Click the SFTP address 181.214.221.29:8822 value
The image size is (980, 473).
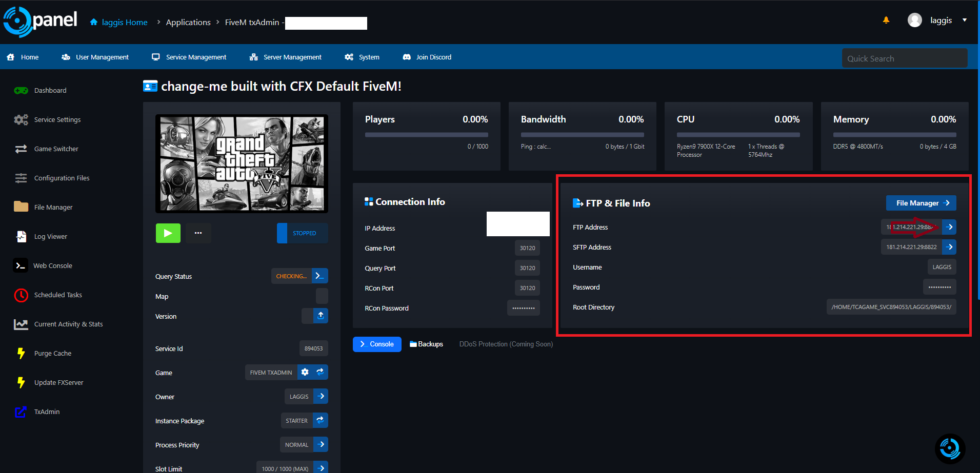[911, 247]
